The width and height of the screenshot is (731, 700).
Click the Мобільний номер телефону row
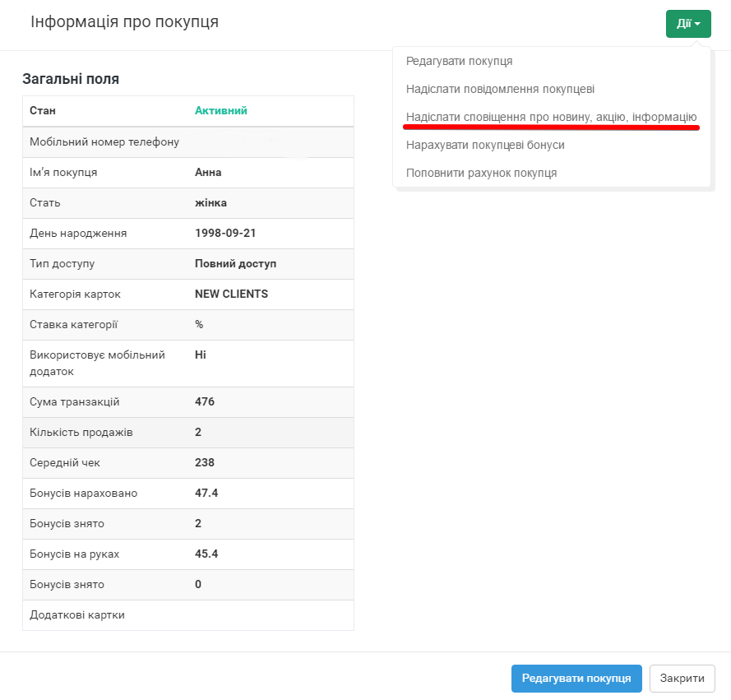click(104, 142)
